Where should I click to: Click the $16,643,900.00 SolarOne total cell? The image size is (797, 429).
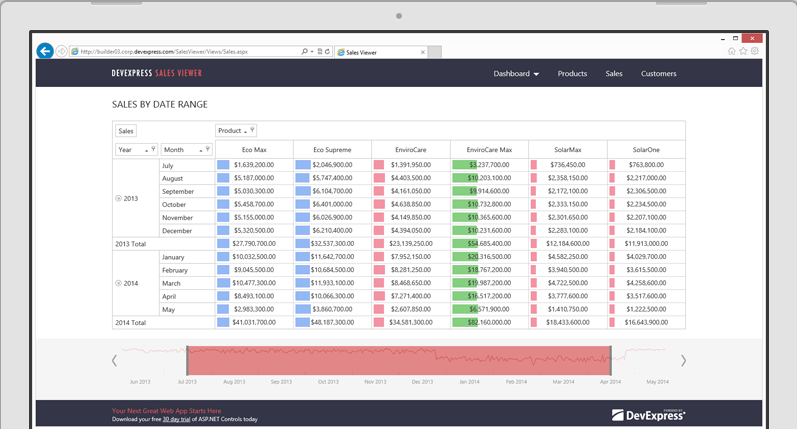646,322
